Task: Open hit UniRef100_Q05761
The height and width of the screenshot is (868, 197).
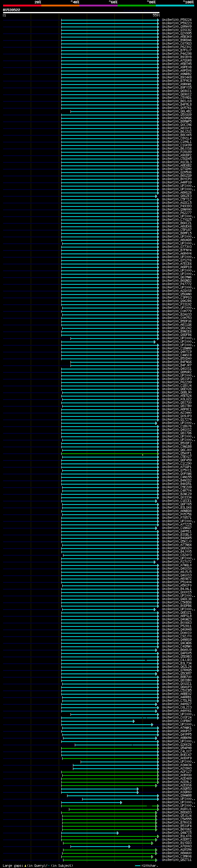Action: click(x=177, y=108)
